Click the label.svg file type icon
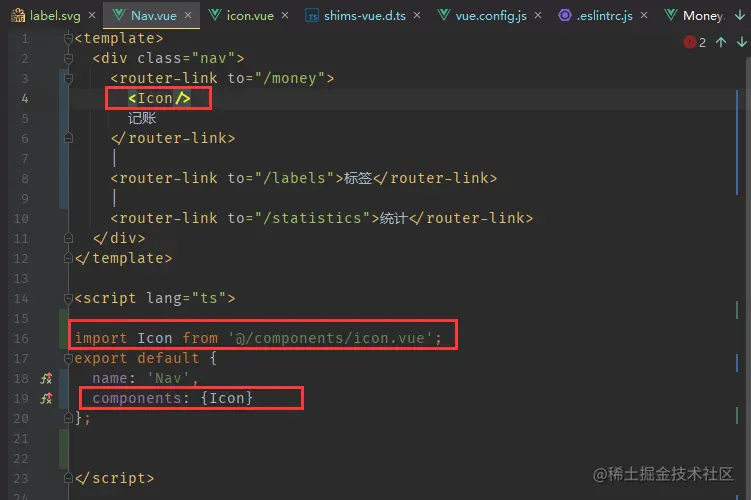This screenshot has width=751, height=500. [18, 16]
